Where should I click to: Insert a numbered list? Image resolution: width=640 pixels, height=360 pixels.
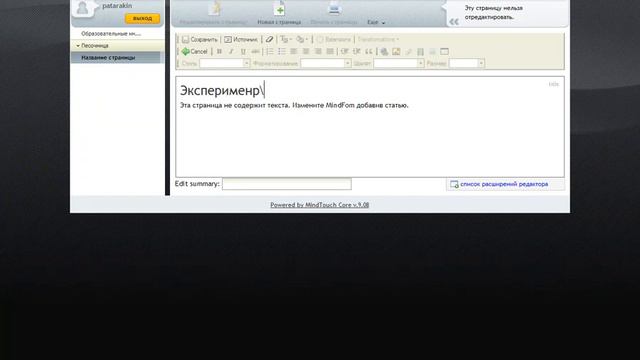270,51
